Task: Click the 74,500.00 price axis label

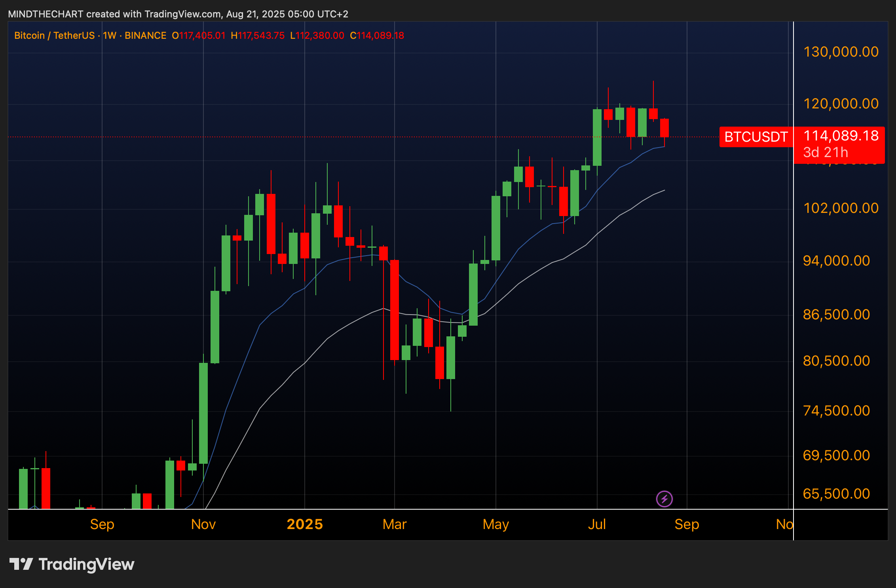Action: point(836,411)
